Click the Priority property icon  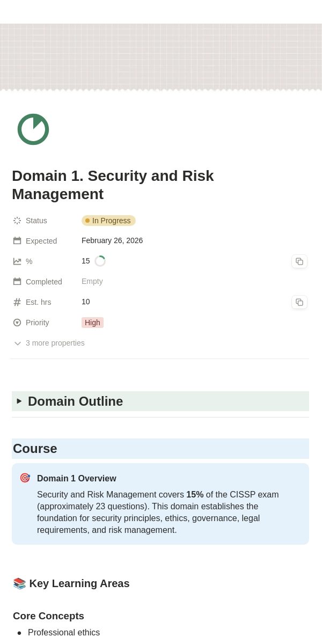pyautogui.click(x=17, y=323)
